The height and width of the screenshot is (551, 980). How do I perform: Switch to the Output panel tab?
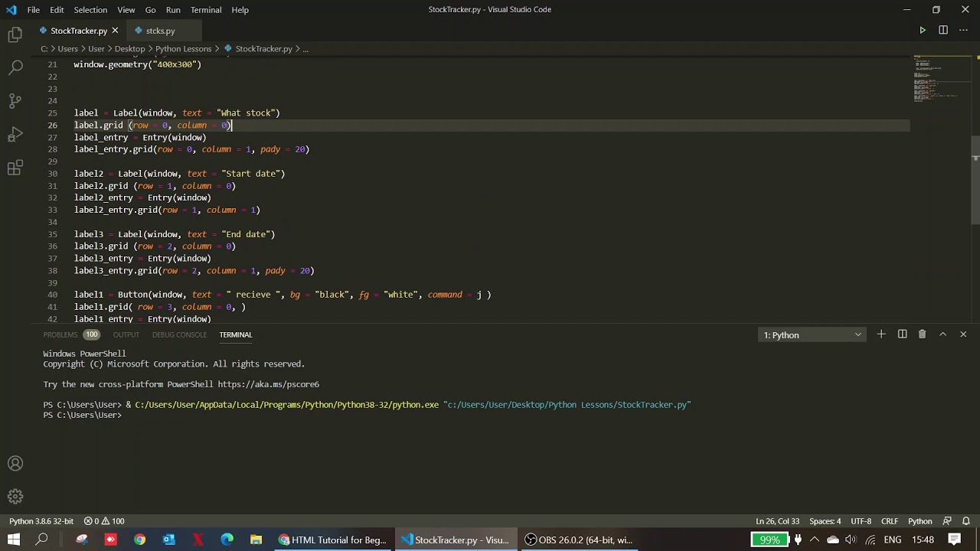(x=126, y=334)
